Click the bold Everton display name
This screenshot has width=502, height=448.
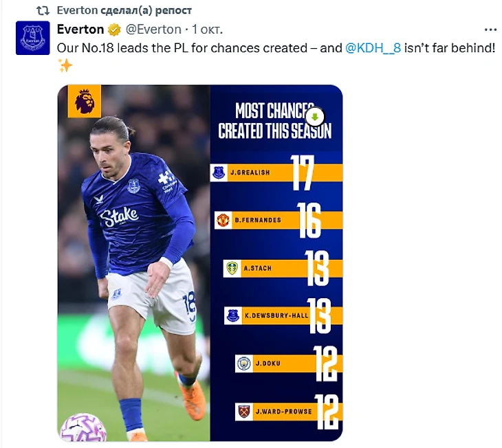80,30
